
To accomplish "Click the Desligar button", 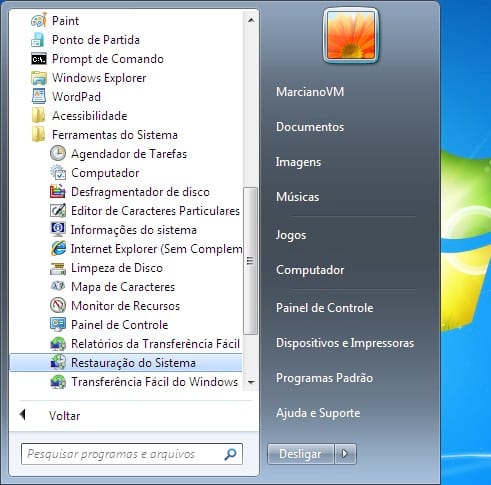I will click(x=300, y=454).
